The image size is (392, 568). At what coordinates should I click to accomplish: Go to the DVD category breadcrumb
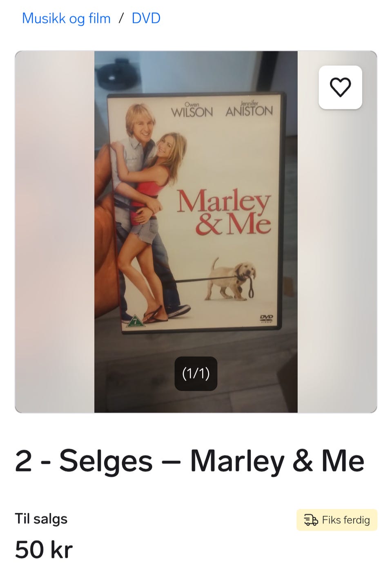[x=146, y=18]
